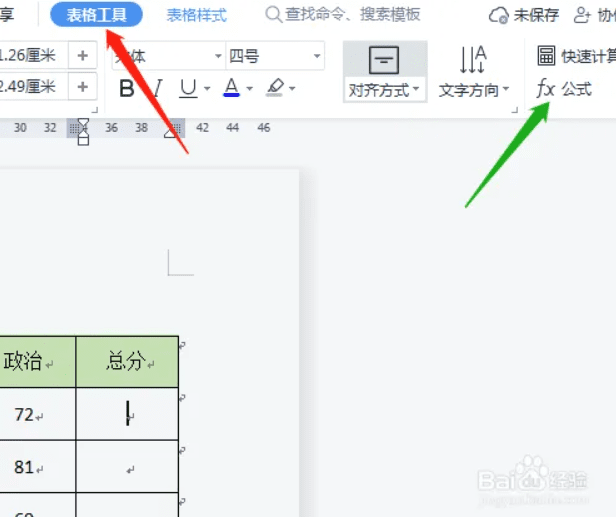Toggle Bold formatting
The width and height of the screenshot is (616, 517).
tap(126, 88)
